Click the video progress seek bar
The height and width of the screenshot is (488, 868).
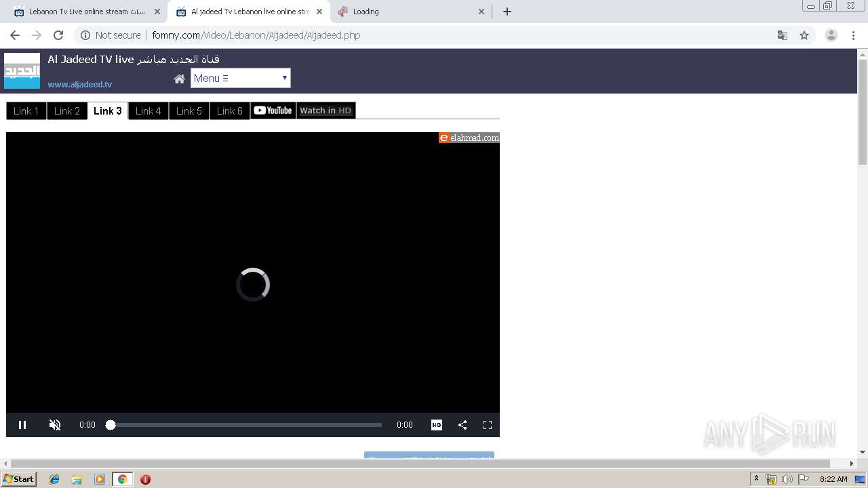point(246,425)
